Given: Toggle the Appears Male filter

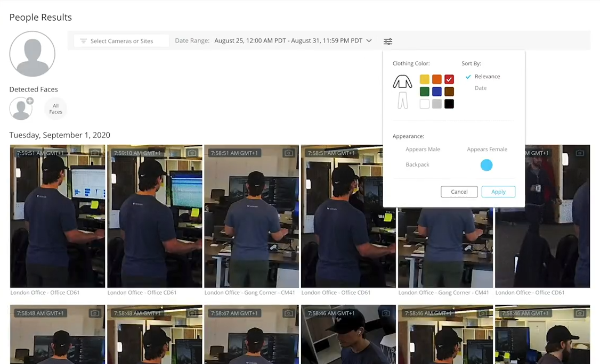Looking at the screenshot, I should coord(423,150).
